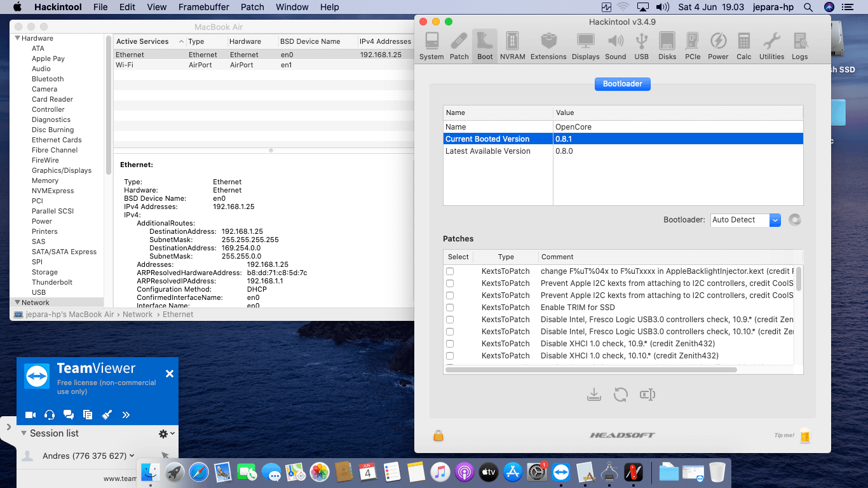Viewport: 868px width, 488px height.
Task: Collapse the Hardware tree section
Action: pos(17,39)
